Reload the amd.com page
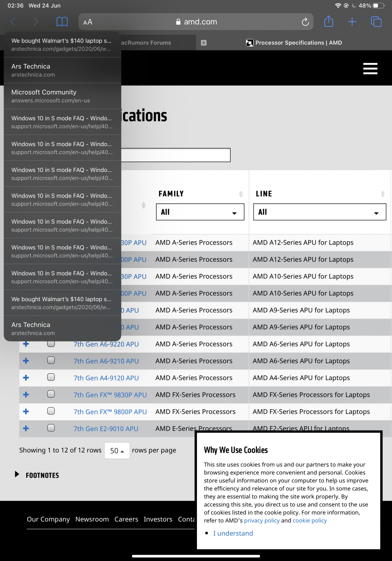Image resolution: width=392 pixels, height=561 pixels. (305, 22)
